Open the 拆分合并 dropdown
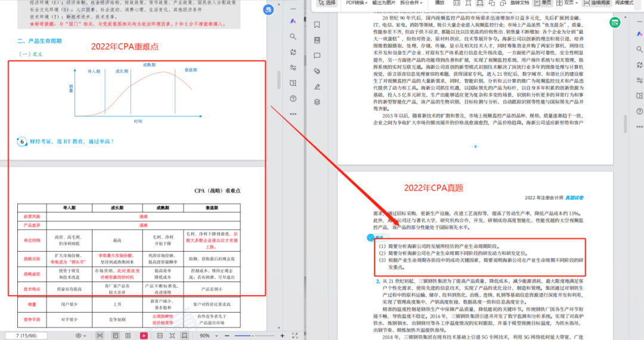 click(411, 2)
